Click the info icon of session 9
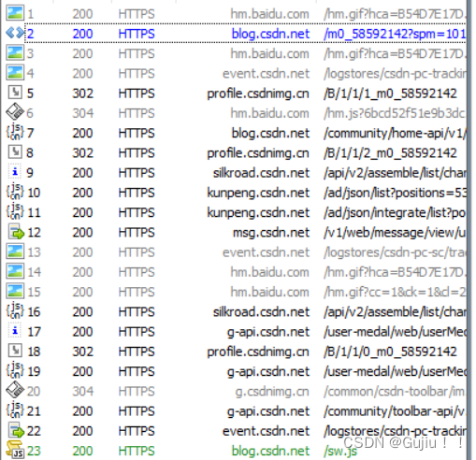Screen dimensions: 476x460 coord(15,172)
